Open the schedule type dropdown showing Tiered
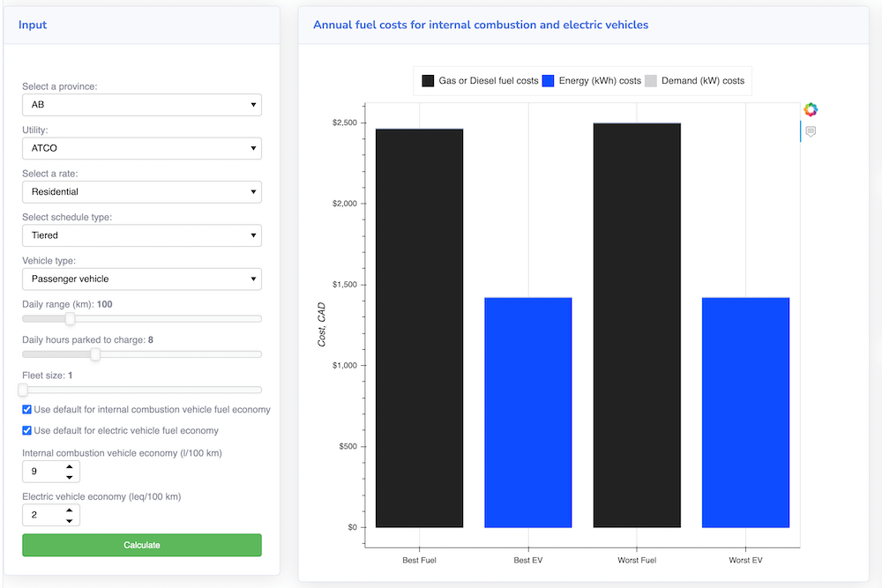The width and height of the screenshot is (882, 588). 141,235
